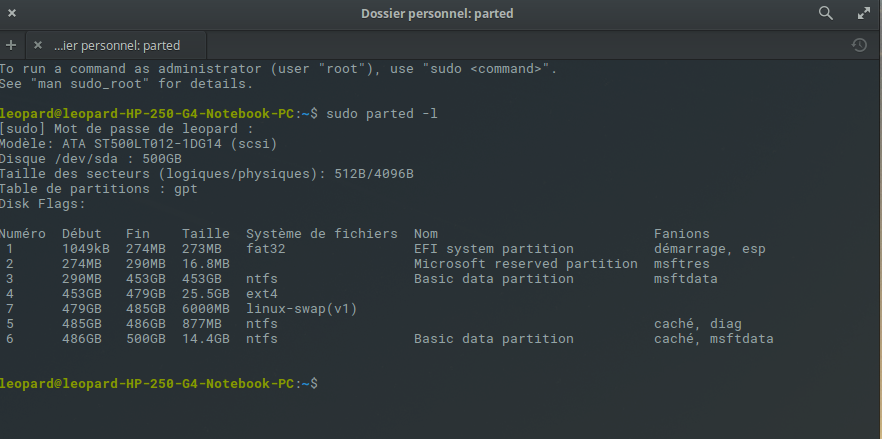Select the '...ier personnel: parted' tab

(117, 45)
